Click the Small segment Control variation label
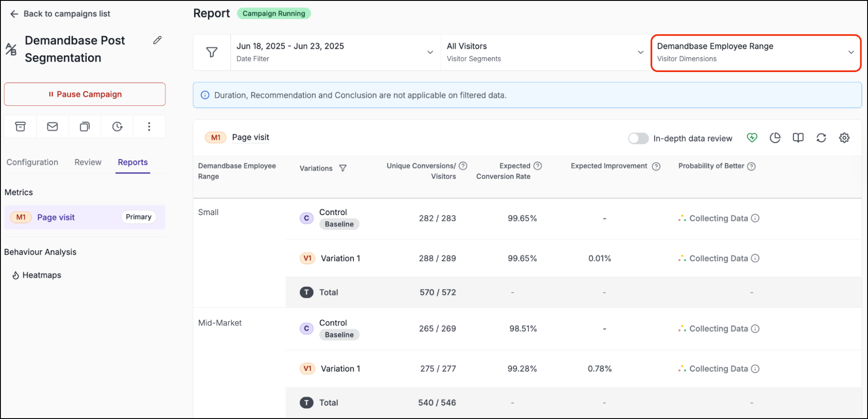This screenshot has height=419, width=868. coord(333,212)
